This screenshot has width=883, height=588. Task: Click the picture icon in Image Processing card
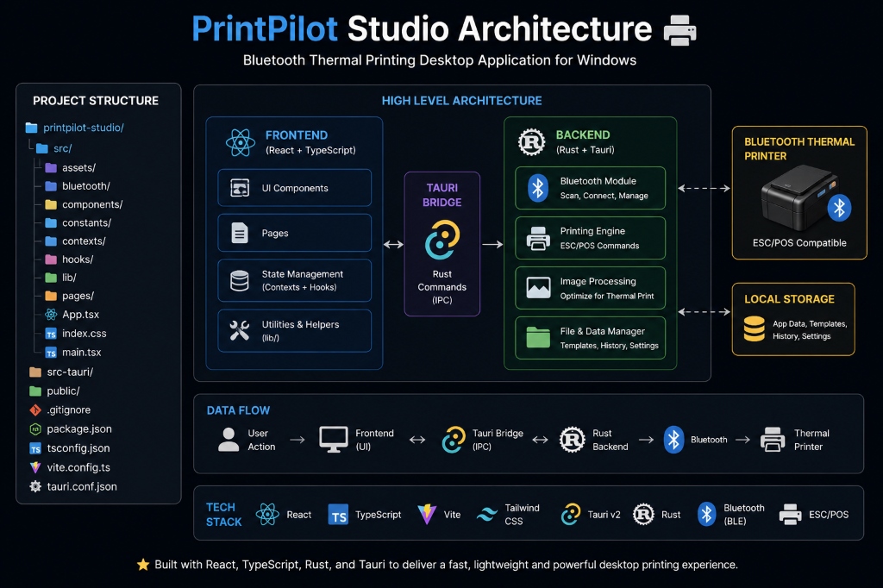[538, 288]
